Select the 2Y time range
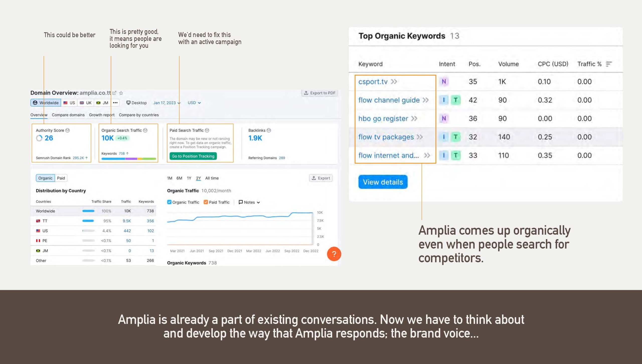Screen dimensions: 642x364 pyautogui.click(x=198, y=178)
